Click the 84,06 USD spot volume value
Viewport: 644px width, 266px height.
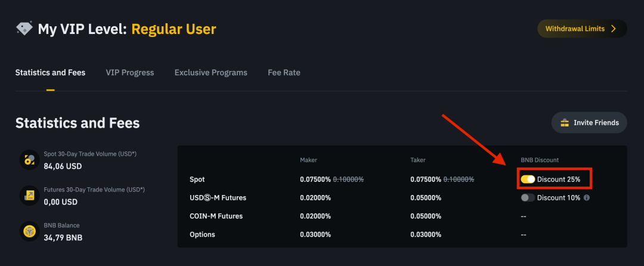[x=63, y=166]
